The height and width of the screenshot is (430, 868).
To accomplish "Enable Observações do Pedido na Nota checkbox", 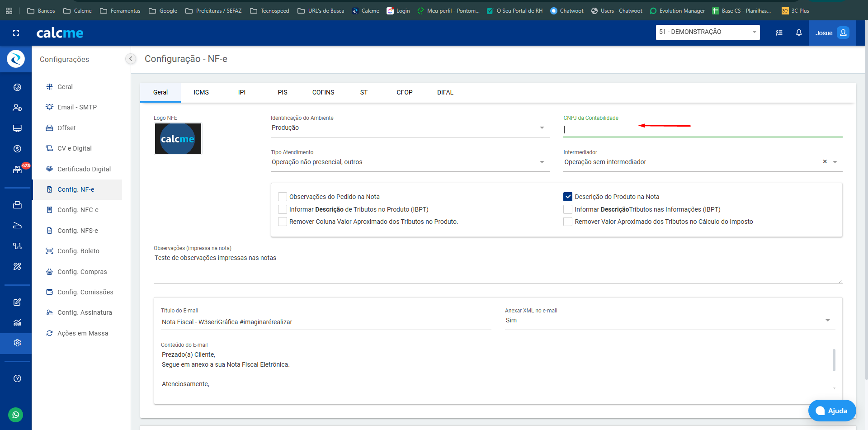I will 283,197.
